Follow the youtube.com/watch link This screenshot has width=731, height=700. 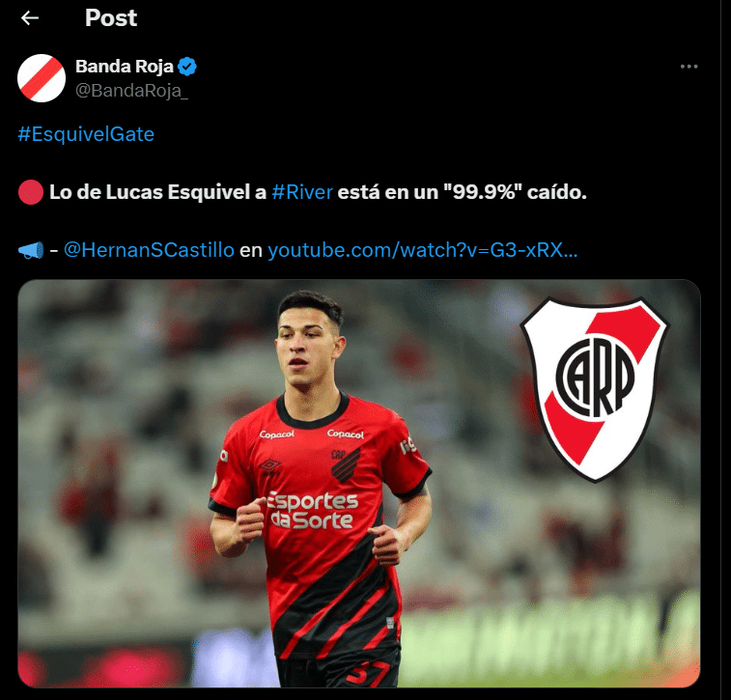[423, 250]
